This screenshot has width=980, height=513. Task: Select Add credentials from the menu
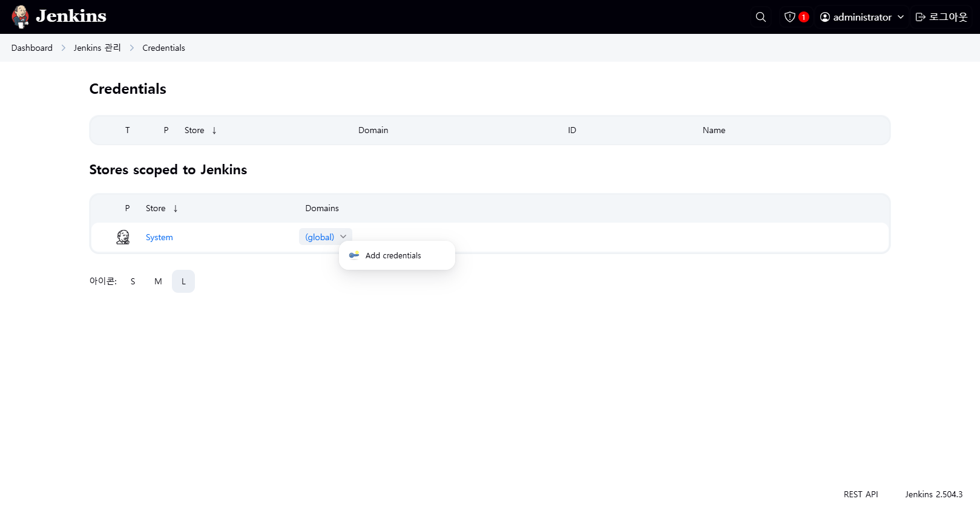pos(397,255)
